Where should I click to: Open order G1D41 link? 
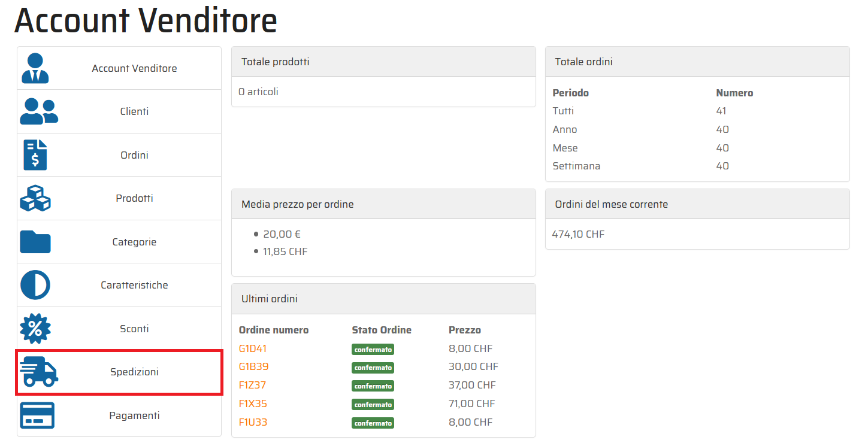pos(253,348)
